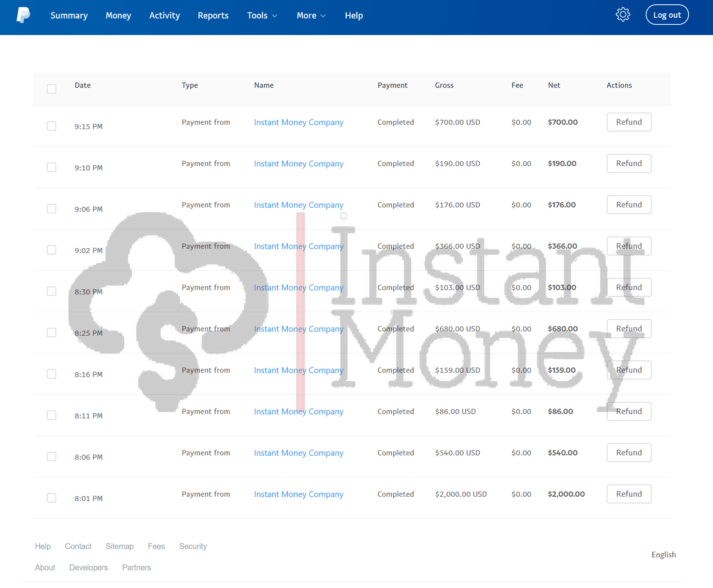Open Instant Money Company link at 9:10 PM
Viewport: 713px width, 588px height.
pos(299,164)
